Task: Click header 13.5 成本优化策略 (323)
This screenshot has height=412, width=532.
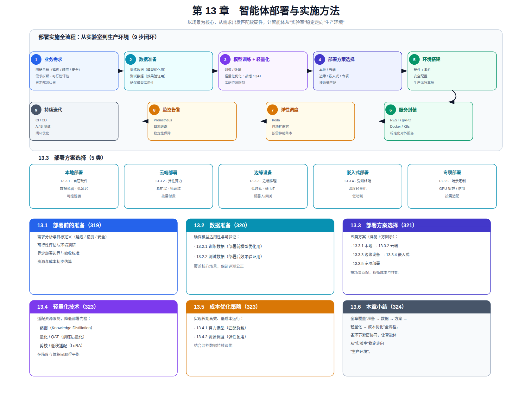Action: point(260,307)
